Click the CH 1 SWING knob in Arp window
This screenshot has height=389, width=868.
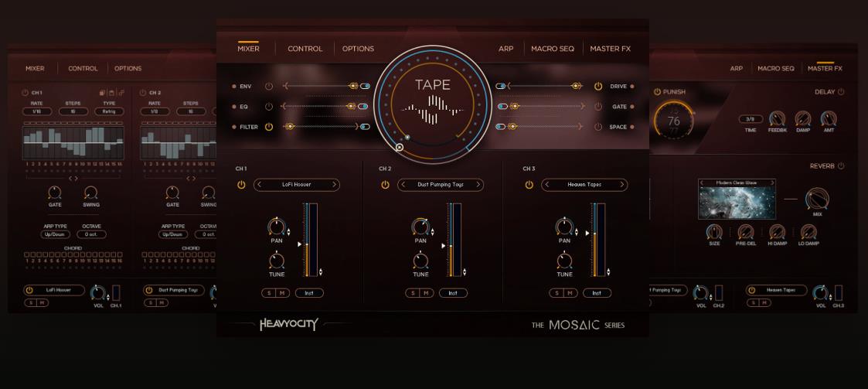[90, 193]
